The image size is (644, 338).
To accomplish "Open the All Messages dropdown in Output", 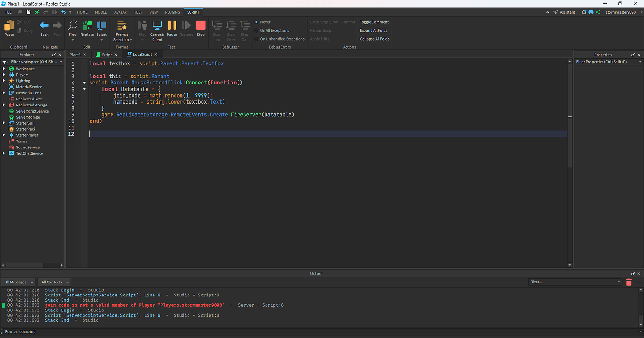I will coord(18,282).
